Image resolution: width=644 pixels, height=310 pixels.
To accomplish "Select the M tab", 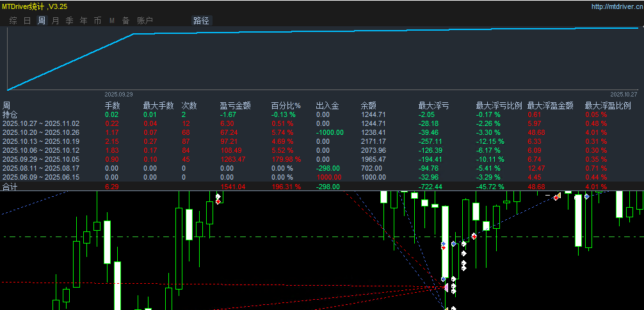I will click(112, 20).
